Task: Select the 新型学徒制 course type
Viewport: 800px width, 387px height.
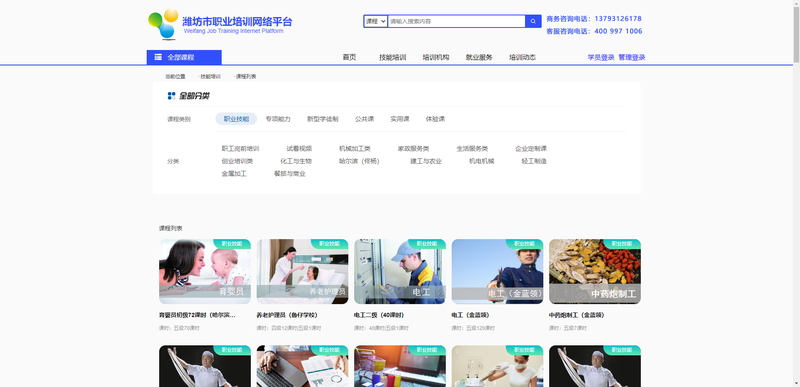Action: click(322, 119)
